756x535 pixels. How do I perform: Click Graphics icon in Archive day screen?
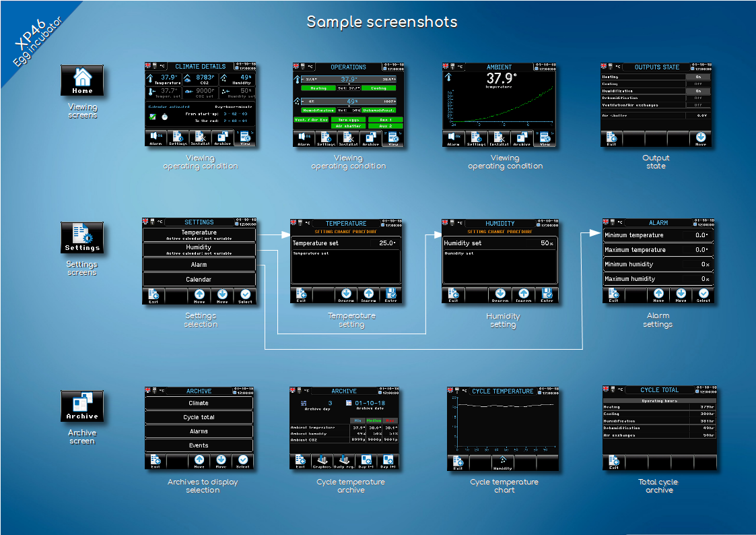click(322, 461)
